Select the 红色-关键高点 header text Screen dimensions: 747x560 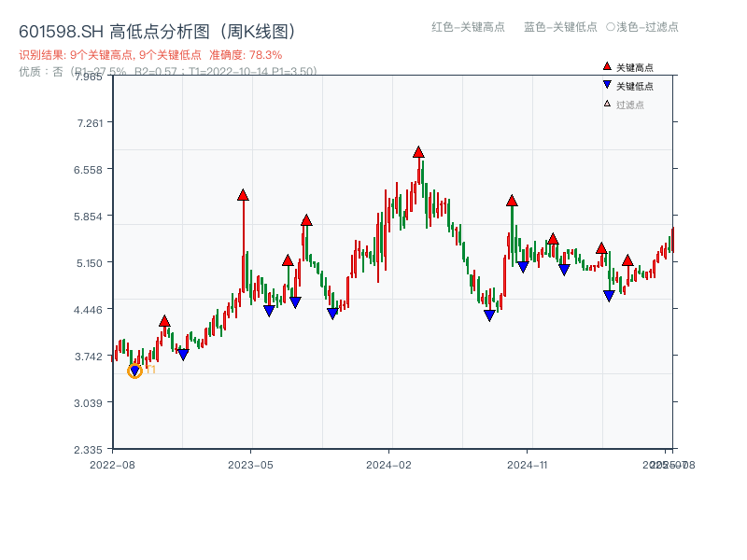pos(468,27)
